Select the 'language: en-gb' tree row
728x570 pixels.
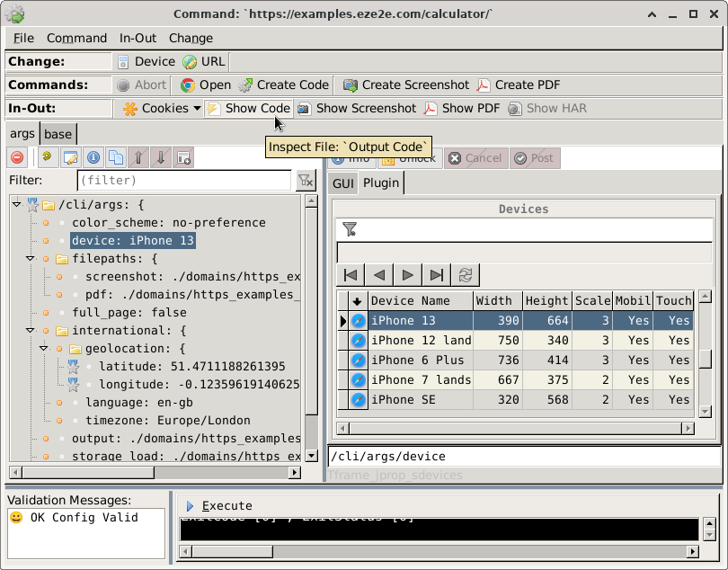coord(138,402)
